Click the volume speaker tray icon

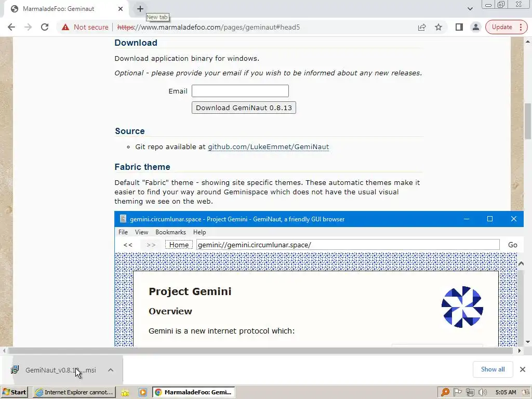click(483, 392)
